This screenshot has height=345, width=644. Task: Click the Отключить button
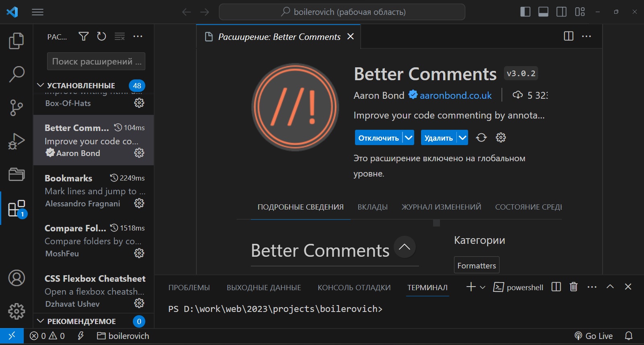point(378,138)
